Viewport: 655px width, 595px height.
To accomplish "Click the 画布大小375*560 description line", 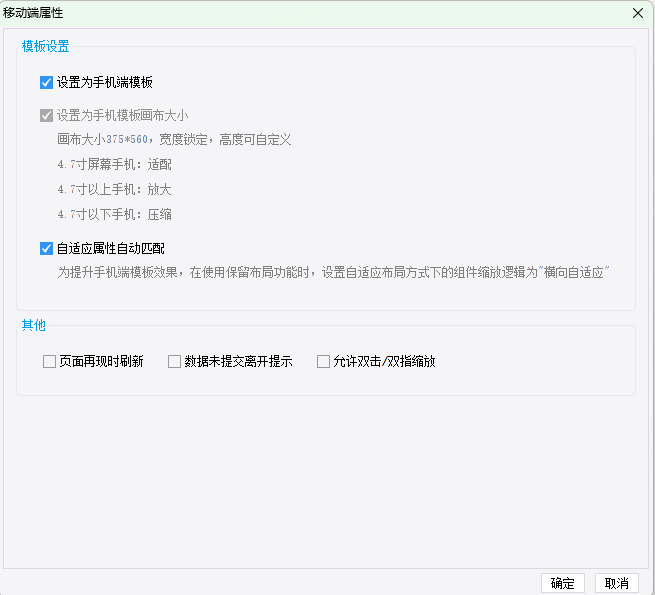I will (x=174, y=140).
